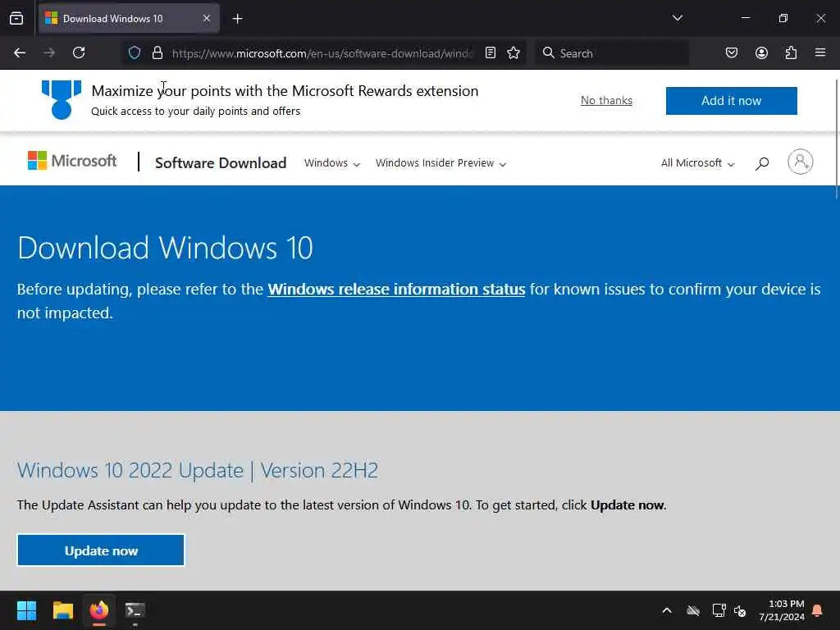Go back to the previous page
Viewport: 840px width, 630px height.
(20, 53)
